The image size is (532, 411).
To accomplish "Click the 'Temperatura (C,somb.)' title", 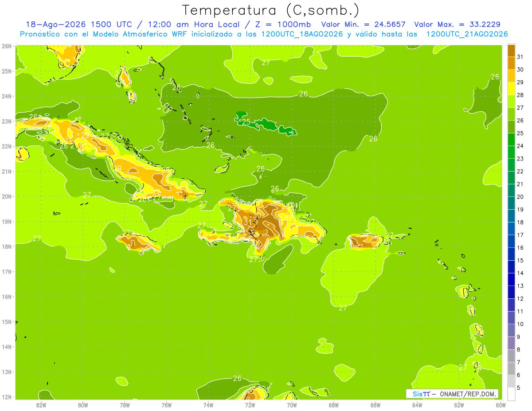I will click(x=271, y=10).
